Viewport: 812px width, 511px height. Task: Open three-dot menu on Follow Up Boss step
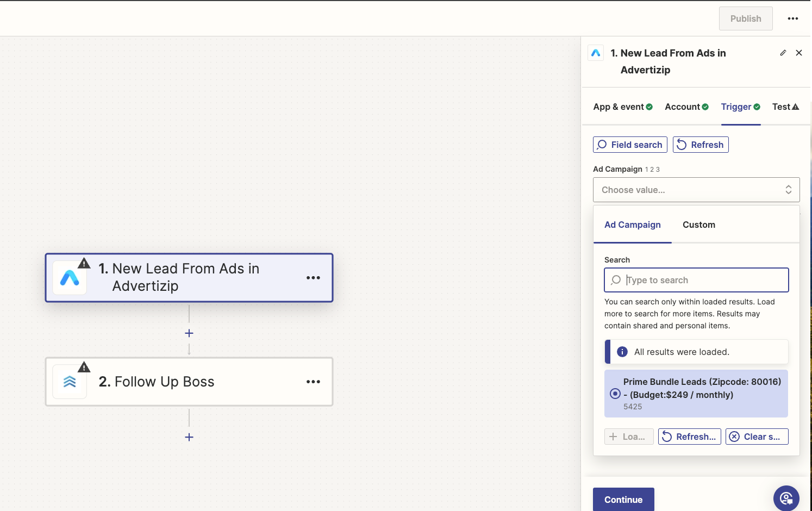(x=313, y=382)
